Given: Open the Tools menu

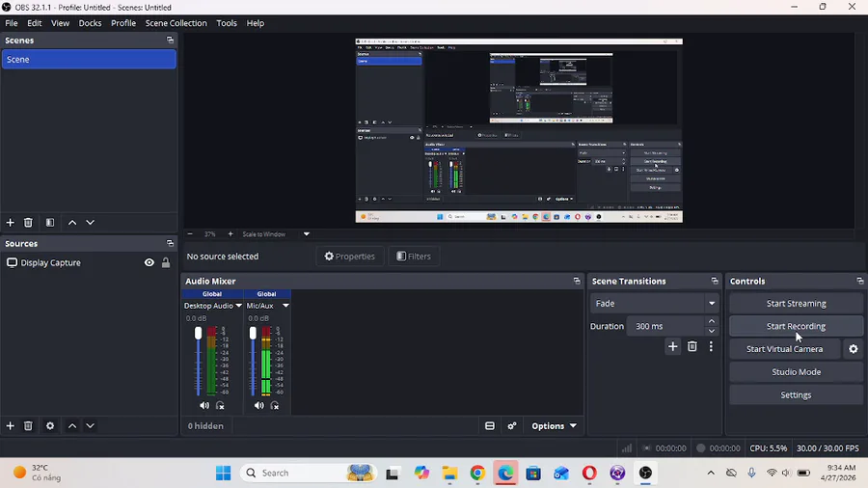Looking at the screenshot, I should point(227,23).
